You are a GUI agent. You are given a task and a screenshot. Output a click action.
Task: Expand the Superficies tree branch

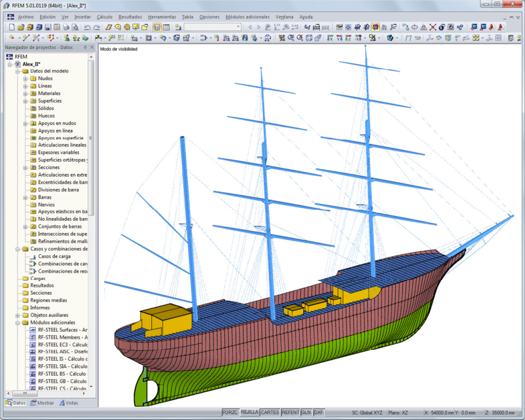point(24,101)
